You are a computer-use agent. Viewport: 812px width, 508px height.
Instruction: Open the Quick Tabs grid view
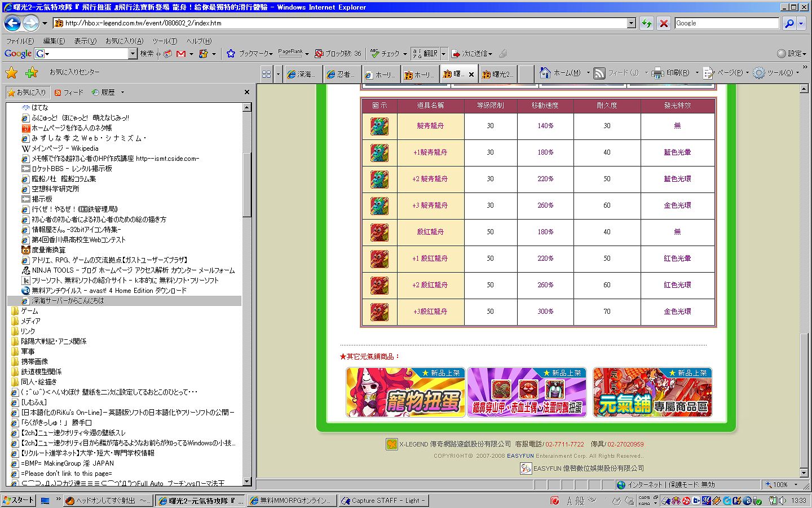coord(266,74)
